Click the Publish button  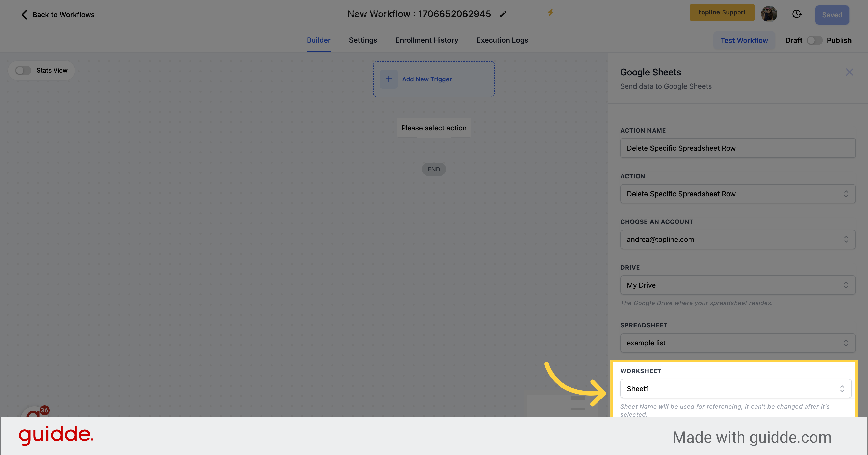[x=839, y=40]
